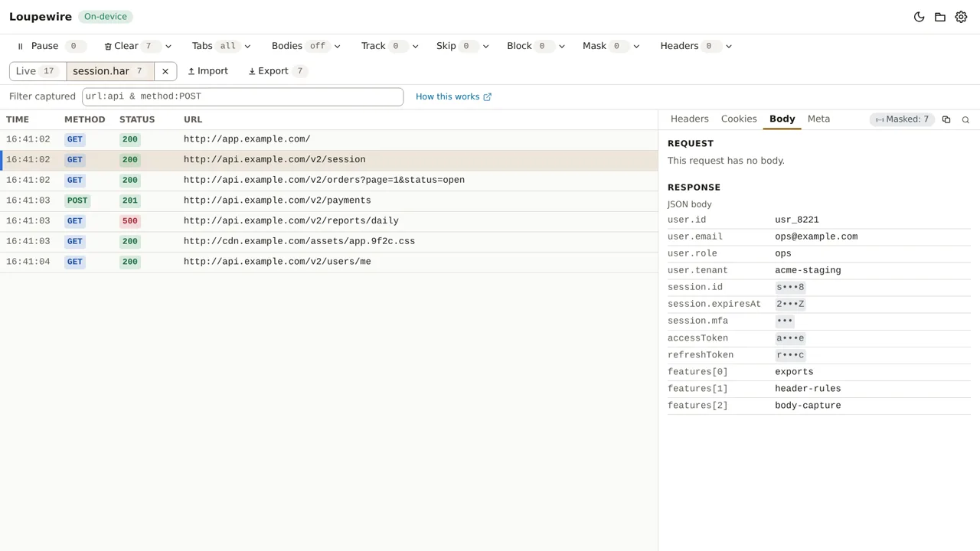Switch to the Live tab
The image size is (980, 551).
tap(38, 71)
